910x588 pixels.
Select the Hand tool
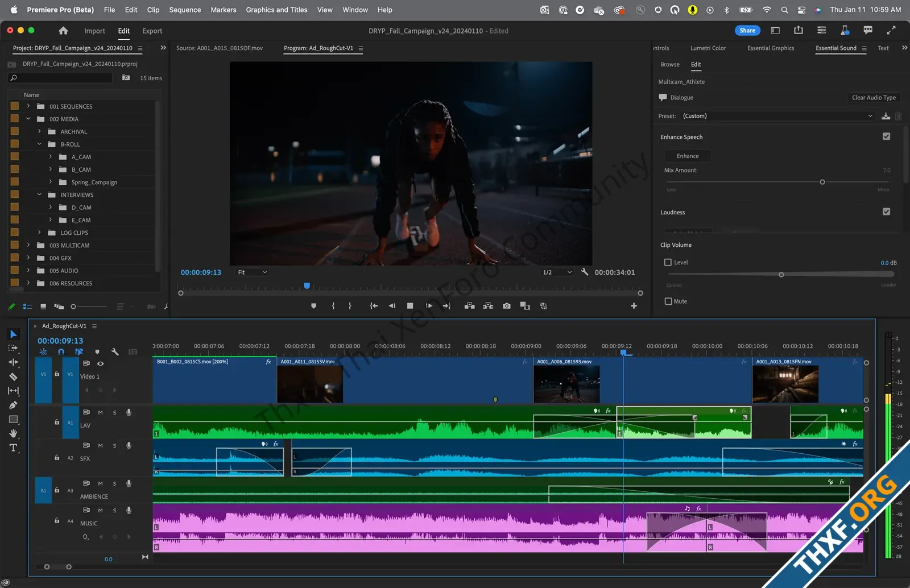pyautogui.click(x=13, y=433)
